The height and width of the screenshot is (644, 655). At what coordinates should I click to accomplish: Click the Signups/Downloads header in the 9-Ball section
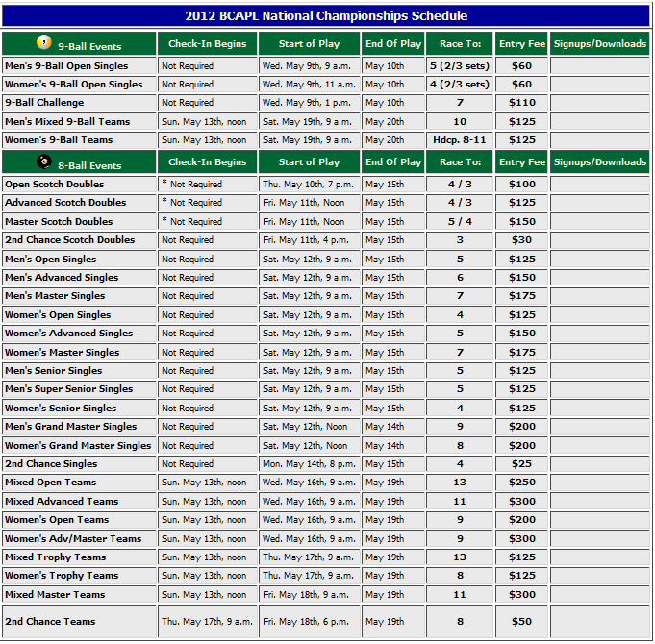(600, 44)
